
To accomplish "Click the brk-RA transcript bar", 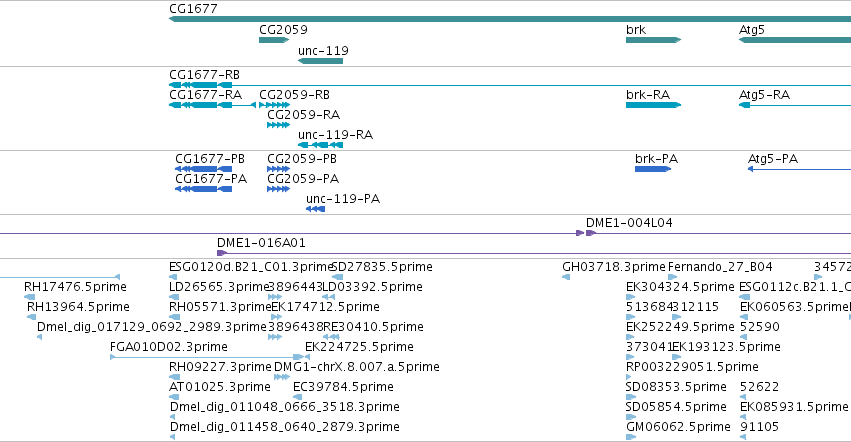I will [653, 105].
